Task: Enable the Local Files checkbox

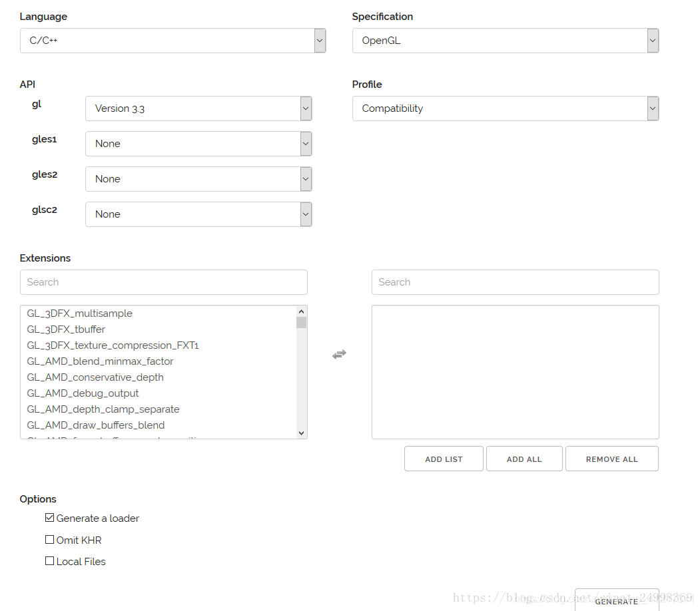Action: (x=49, y=561)
